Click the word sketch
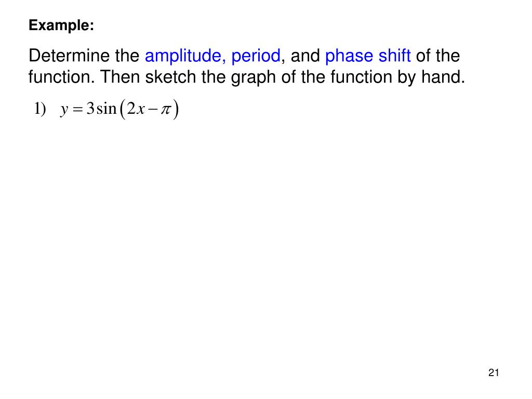Viewport: 532px width, 399px height. pyautogui.click(x=170, y=77)
